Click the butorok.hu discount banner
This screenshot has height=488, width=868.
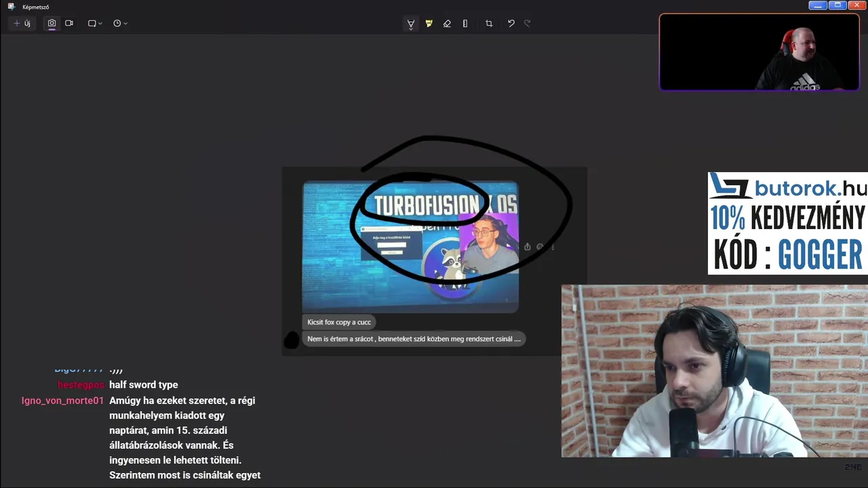pos(787,223)
